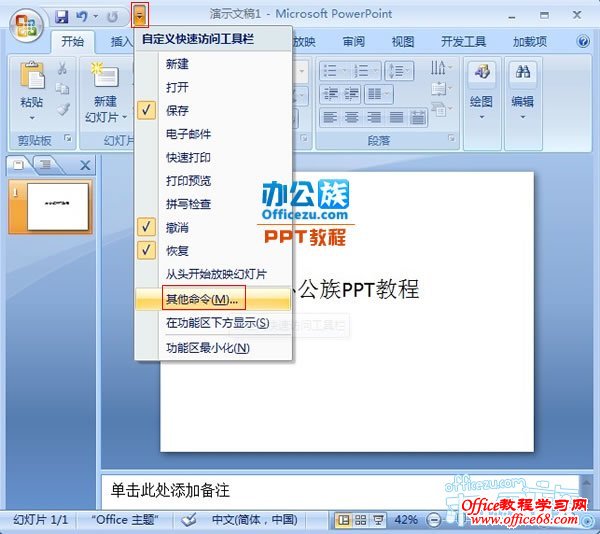Image resolution: width=600 pixels, height=534 pixels.
Task: Choose 其他命令(M)... from the menu
Action: (x=214, y=299)
